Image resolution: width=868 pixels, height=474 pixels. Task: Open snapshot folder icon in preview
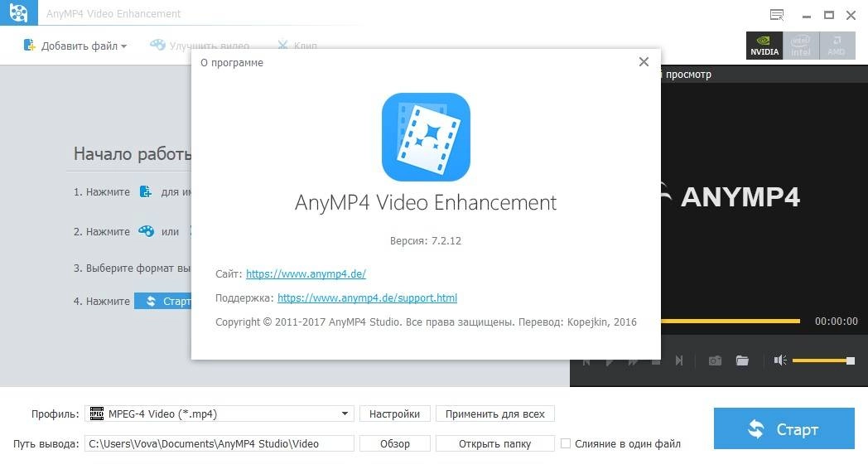pyautogui.click(x=742, y=361)
